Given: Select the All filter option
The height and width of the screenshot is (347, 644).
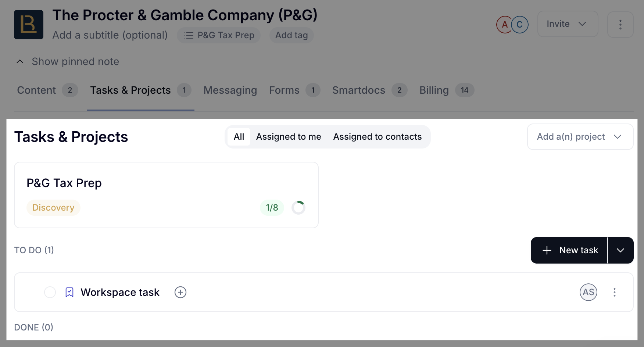Looking at the screenshot, I should coord(239,137).
